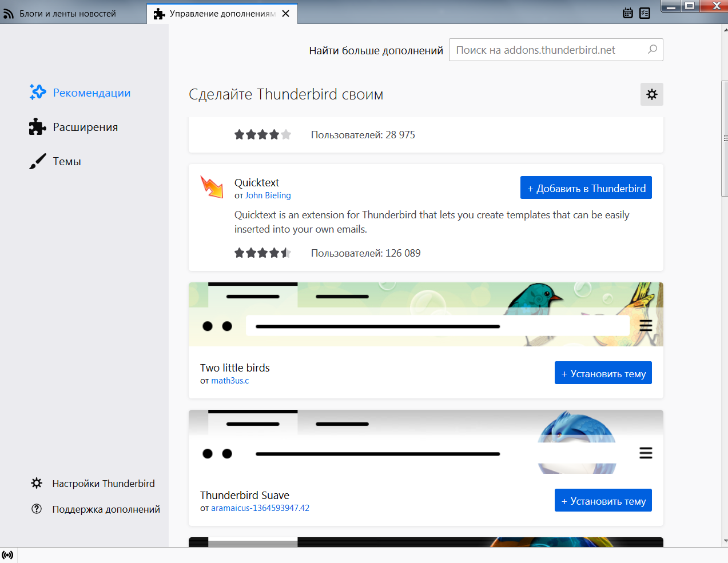
Task: Click the Two little birds theme preview
Action: [425, 314]
